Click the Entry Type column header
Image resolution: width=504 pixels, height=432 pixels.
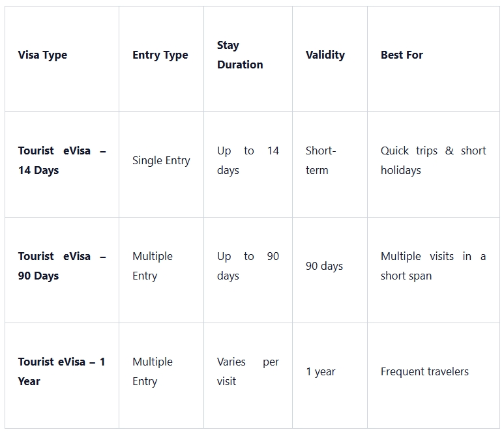coord(160,55)
